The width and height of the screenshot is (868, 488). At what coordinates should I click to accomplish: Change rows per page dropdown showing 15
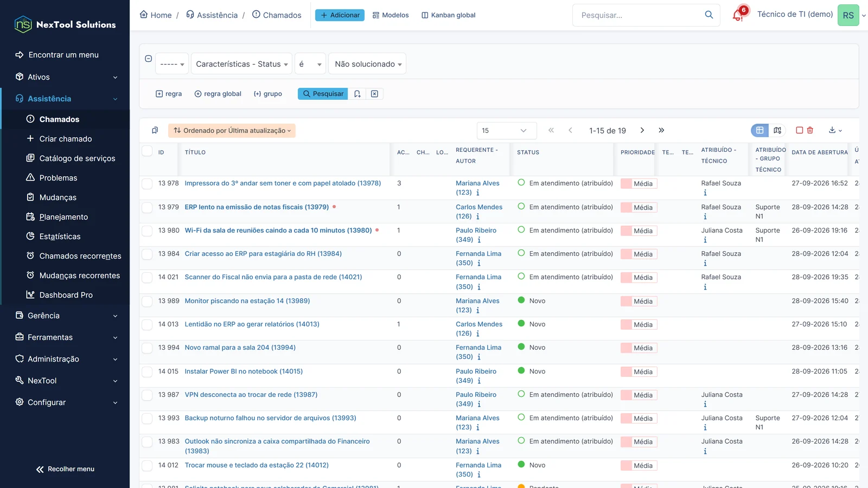click(507, 130)
